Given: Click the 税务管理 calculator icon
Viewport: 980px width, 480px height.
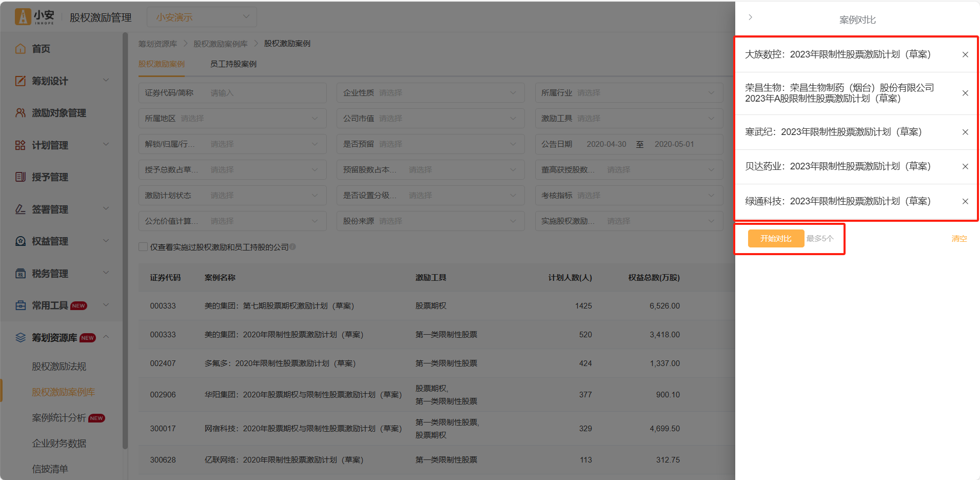Looking at the screenshot, I should pos(21,274).
